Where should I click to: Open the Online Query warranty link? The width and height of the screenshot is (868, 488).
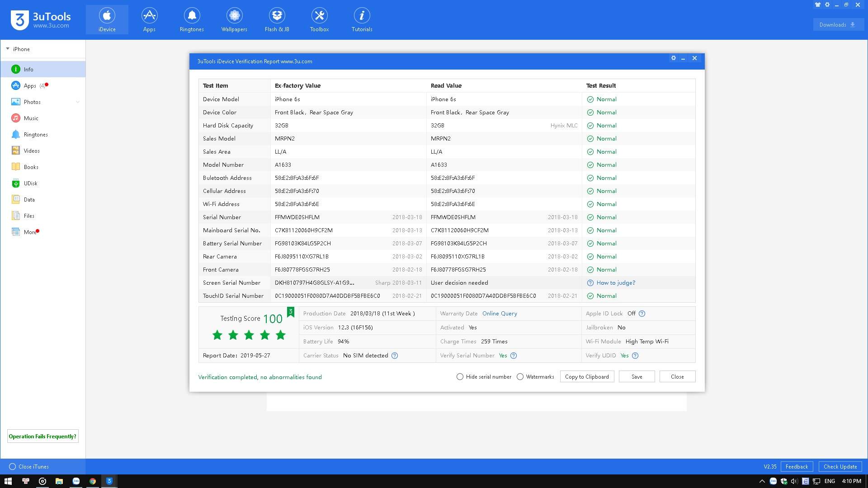[500, 314]
